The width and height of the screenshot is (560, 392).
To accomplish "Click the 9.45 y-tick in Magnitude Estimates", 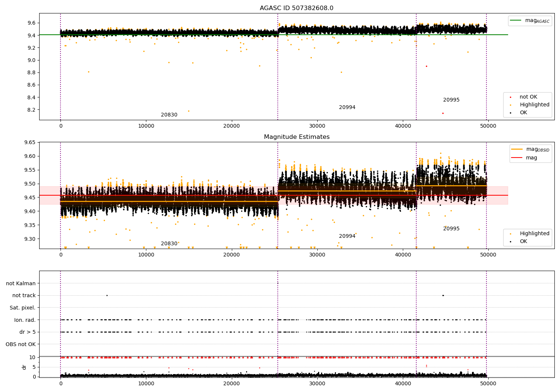I will tap(29, 198).
